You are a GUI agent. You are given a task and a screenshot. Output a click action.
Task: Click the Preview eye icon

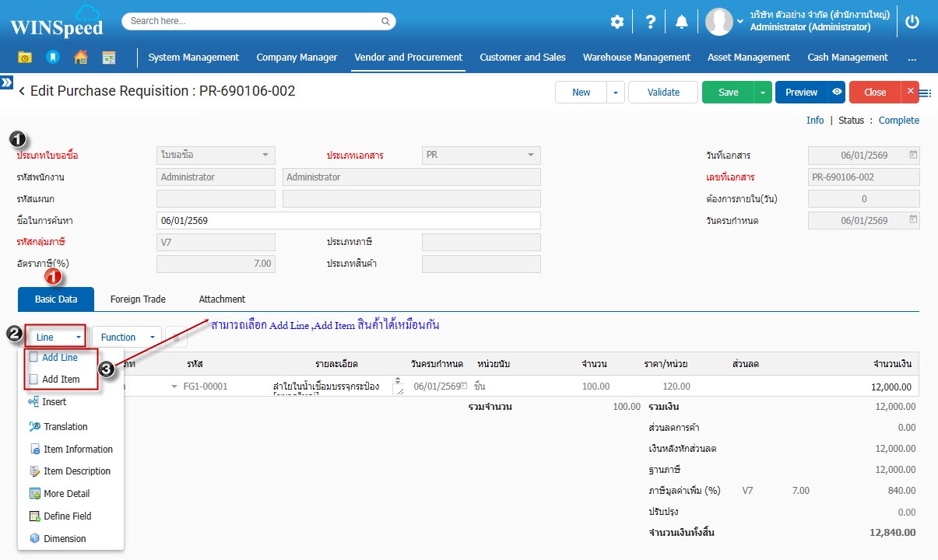pos(837,92)
